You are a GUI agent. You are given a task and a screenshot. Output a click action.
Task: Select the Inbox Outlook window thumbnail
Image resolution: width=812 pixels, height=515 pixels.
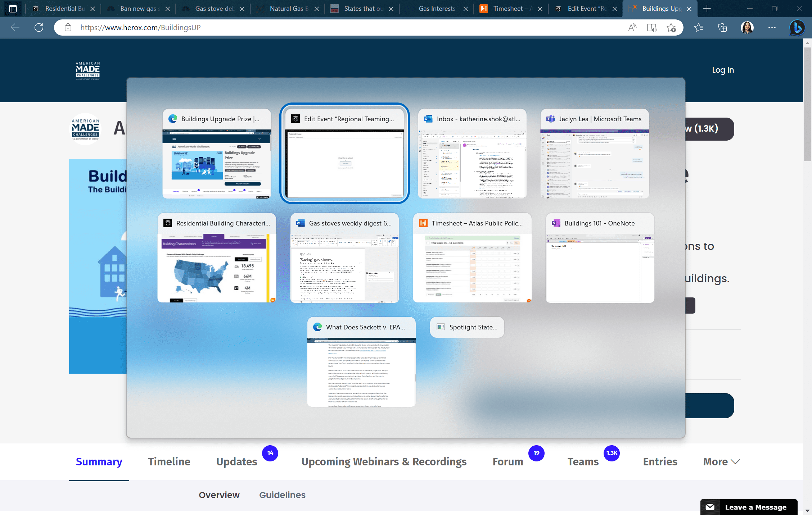(472, 154)
